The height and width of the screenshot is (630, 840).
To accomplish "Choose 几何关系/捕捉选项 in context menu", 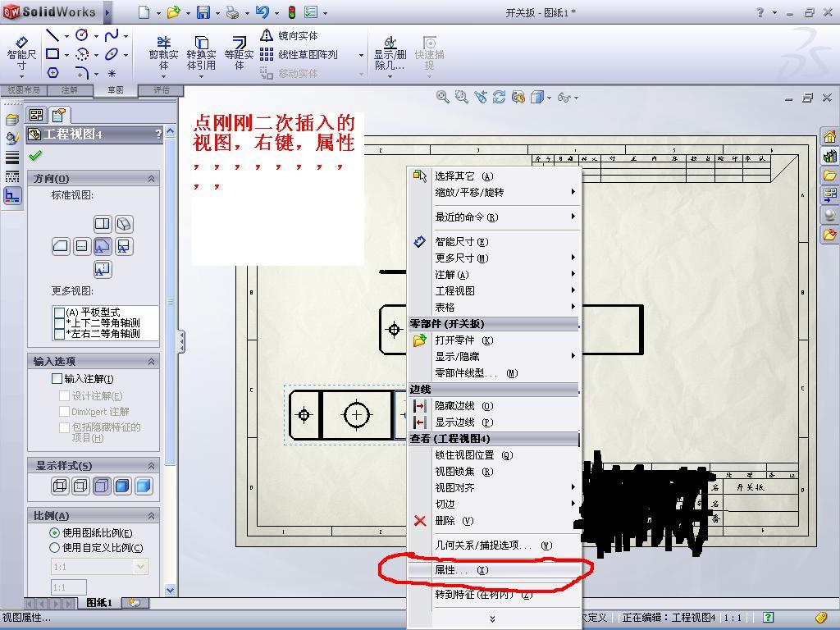I will tap(494, 546).
